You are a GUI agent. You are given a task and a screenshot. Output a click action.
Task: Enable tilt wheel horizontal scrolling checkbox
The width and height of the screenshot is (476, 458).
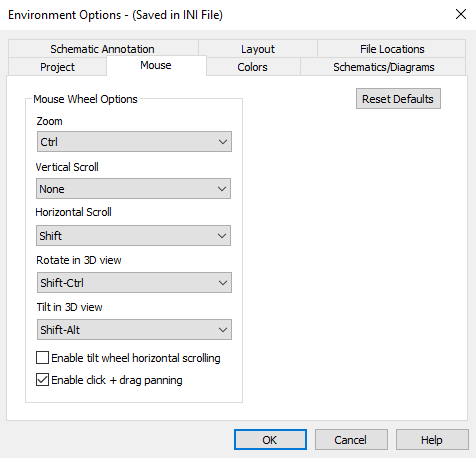click(x=42, y=358)
